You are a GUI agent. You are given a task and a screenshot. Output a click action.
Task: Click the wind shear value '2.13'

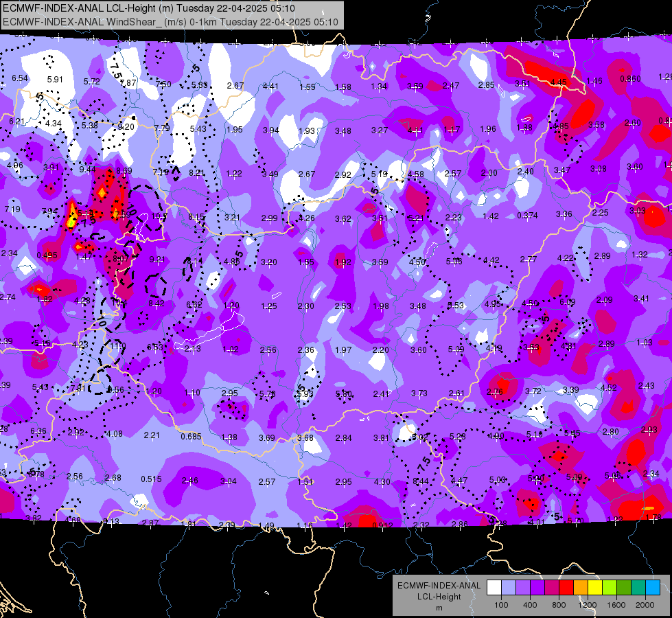click(x=192, y=349)
